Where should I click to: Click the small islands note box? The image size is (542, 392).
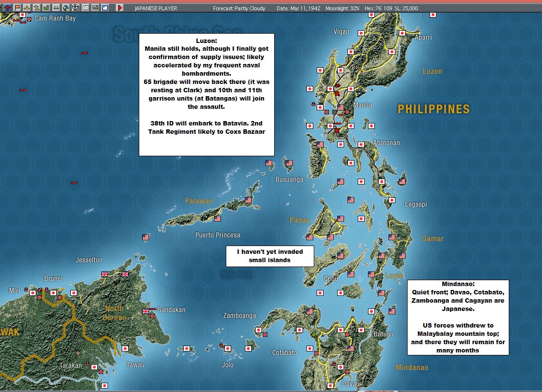coord(270,256)
